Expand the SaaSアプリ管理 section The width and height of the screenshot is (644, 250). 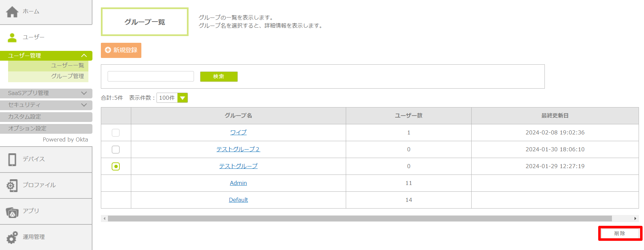point(84,93)
